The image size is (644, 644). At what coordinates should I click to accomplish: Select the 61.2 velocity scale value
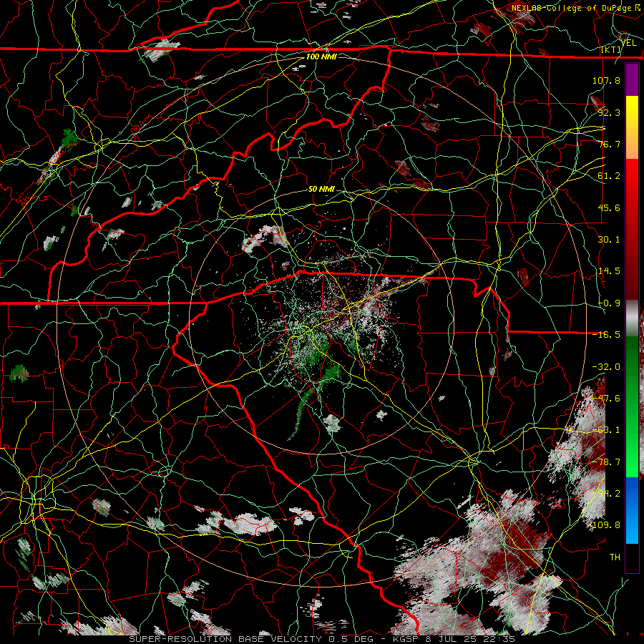(609, 176)
